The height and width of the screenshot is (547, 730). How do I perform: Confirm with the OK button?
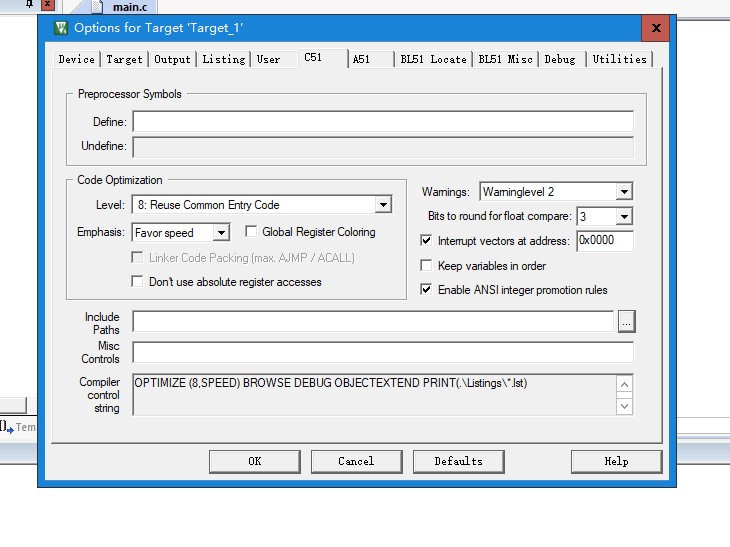[x=255, y=461]
